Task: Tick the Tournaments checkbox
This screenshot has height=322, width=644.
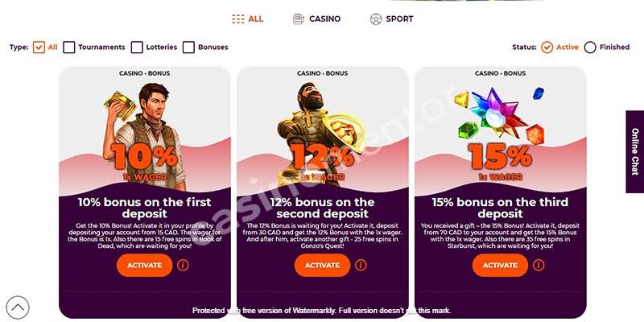Action: click(x=69, y=47)
